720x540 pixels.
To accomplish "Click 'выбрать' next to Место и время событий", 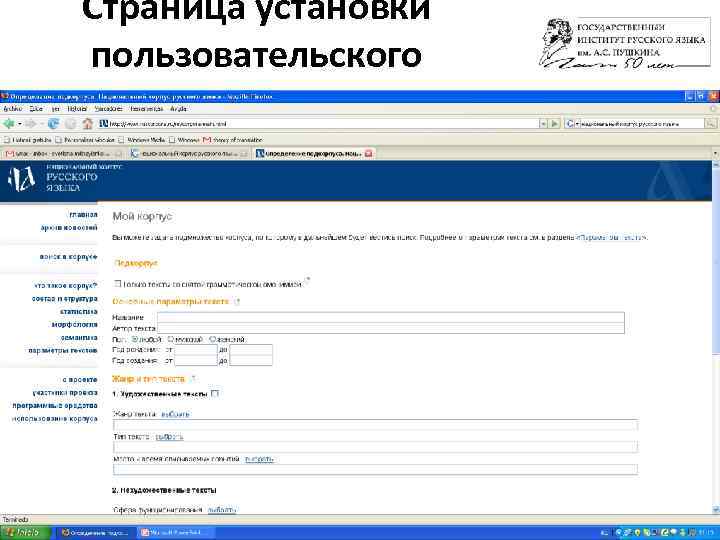I will pos(259,459).
